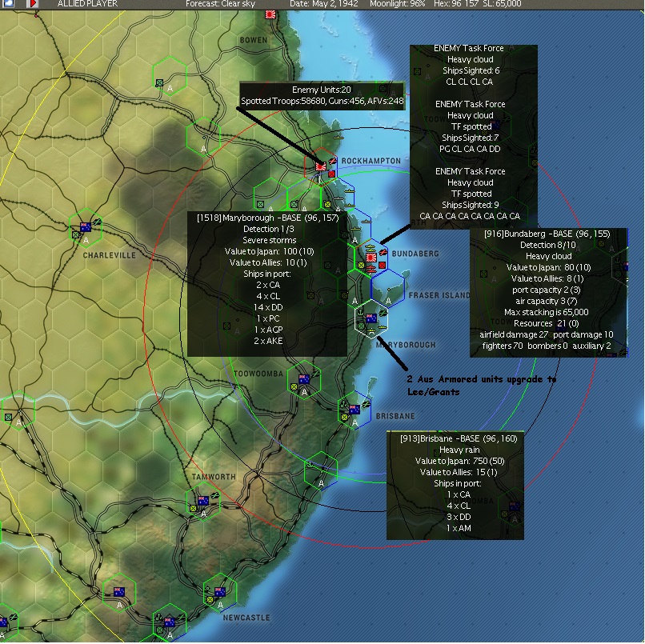Screen dimensions: 645x644
Task: Click the FRASER ISLAND map label
Action: coord(439,295)
